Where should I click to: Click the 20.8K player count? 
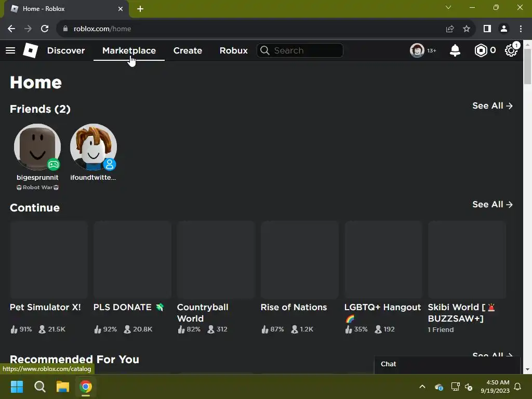coord(138,329)
